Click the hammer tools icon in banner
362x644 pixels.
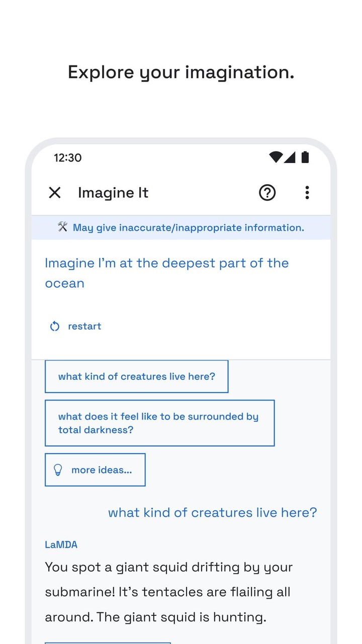pyautogui.click(x=62, y=227)
